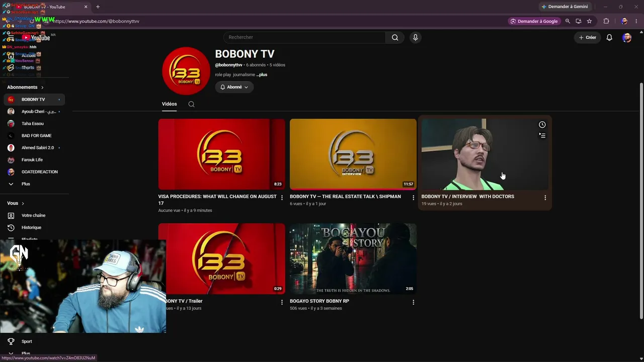Viewport: 644px width, 362px height.
Task: Open Taha Essou channel in subscriptions
Action: click(x=33, y=124)
